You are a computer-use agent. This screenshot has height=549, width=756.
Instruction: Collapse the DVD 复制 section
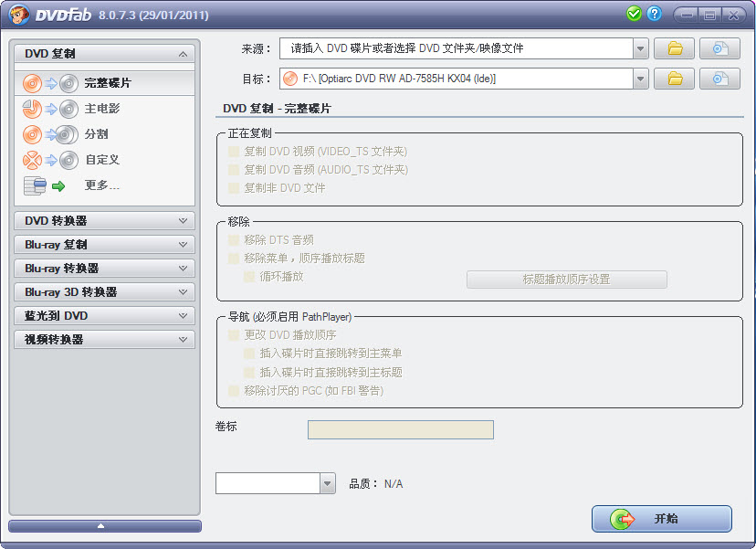pos(105,54)
